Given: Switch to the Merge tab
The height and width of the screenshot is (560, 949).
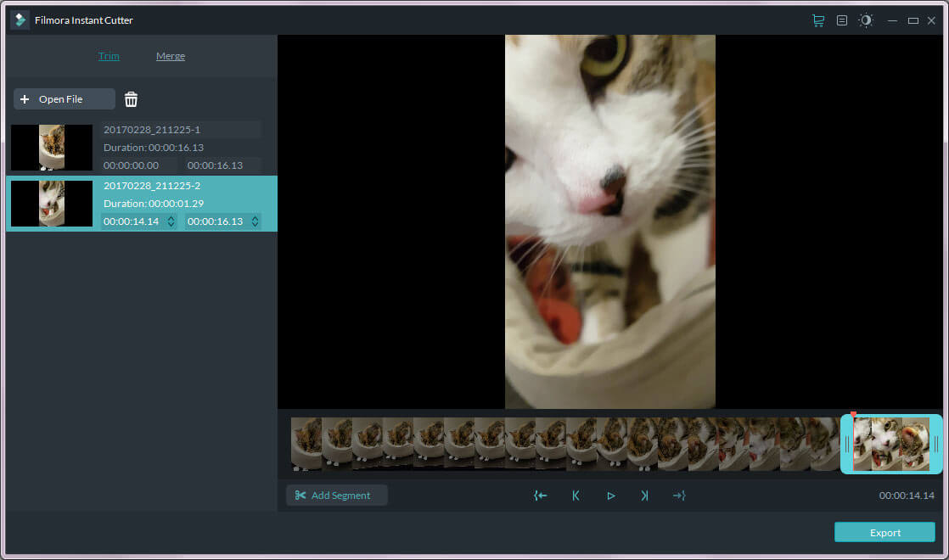Looking at the screenshot, I should (x=171, y=56).
